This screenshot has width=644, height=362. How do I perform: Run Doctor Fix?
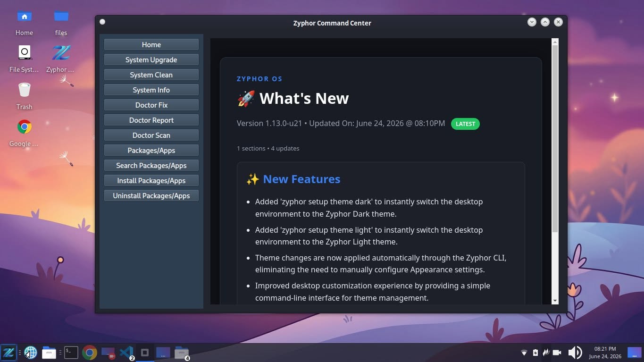pos(151,105)
